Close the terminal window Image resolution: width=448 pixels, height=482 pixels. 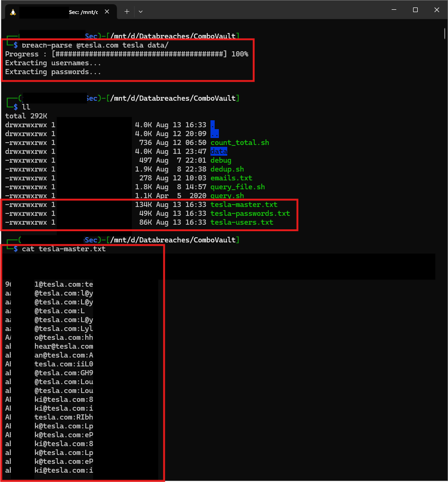[x=436, y=10]
